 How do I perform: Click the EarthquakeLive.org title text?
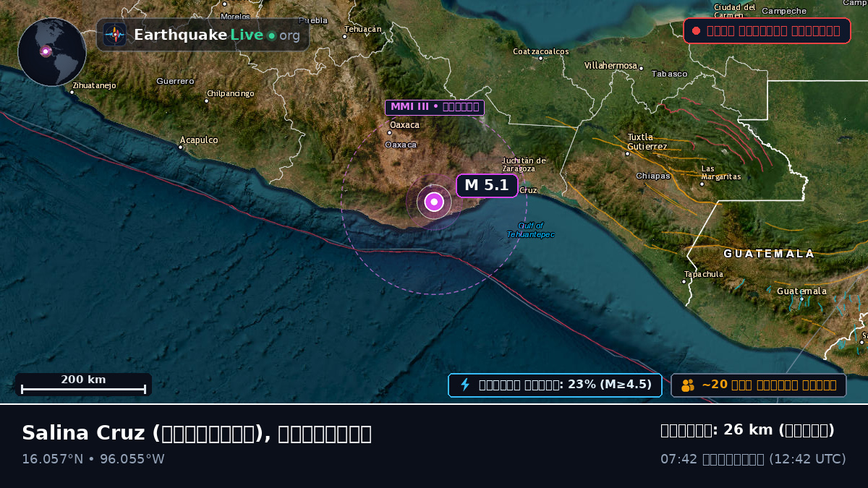[x=217, y=35]
